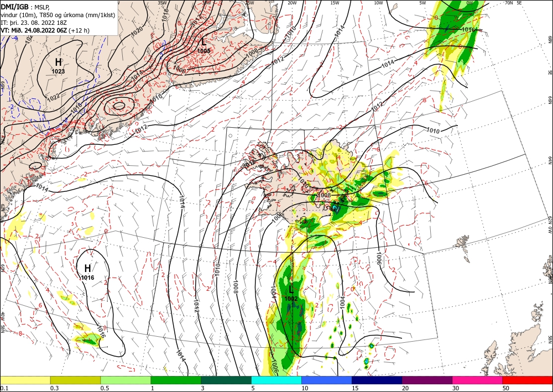Image resolution: width=553 pixels, height=392 pixels.
Task: Pick the cyan 5–10 legend swatch
Action: tap(276, 380)
